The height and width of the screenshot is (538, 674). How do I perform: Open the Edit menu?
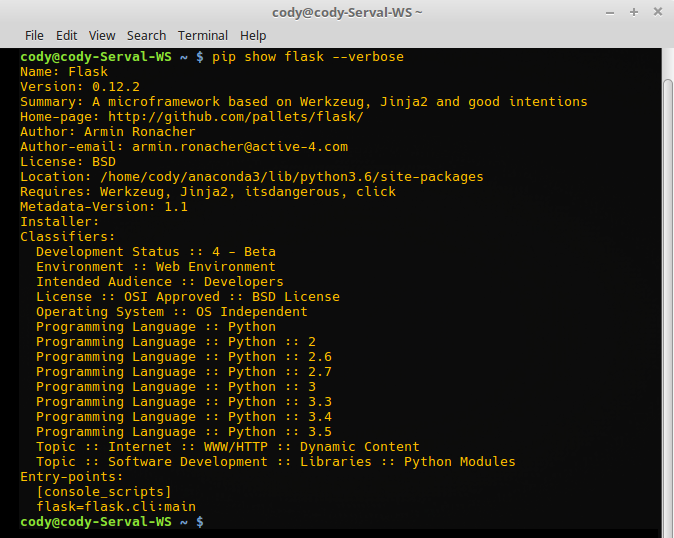pos(67,36)
